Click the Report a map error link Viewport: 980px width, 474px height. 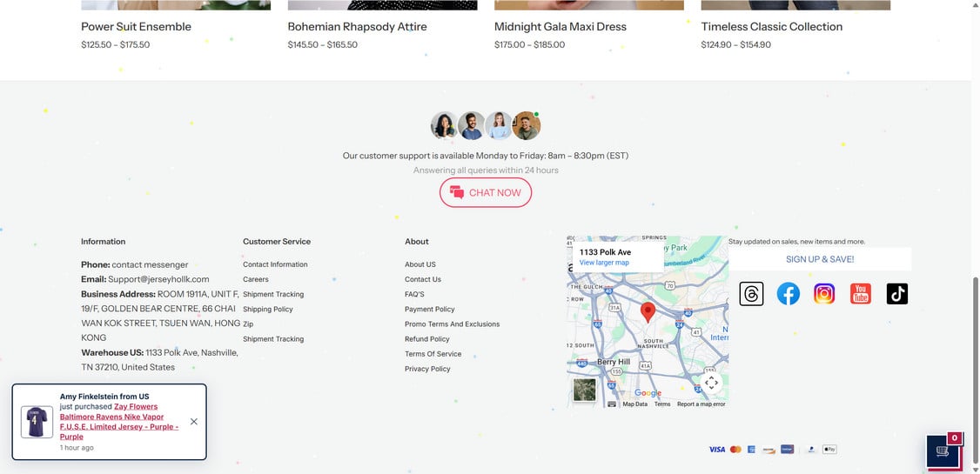click(701, 404)
